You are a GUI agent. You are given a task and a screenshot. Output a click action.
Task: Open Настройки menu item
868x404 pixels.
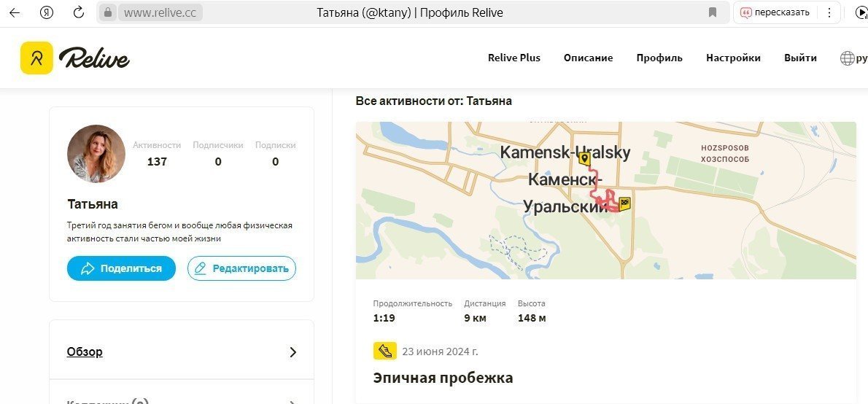[x=733, y=58]
